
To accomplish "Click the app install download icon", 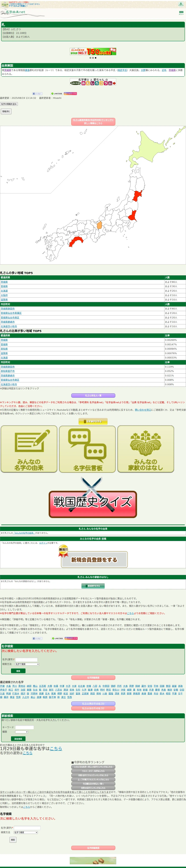I will 181,4.
